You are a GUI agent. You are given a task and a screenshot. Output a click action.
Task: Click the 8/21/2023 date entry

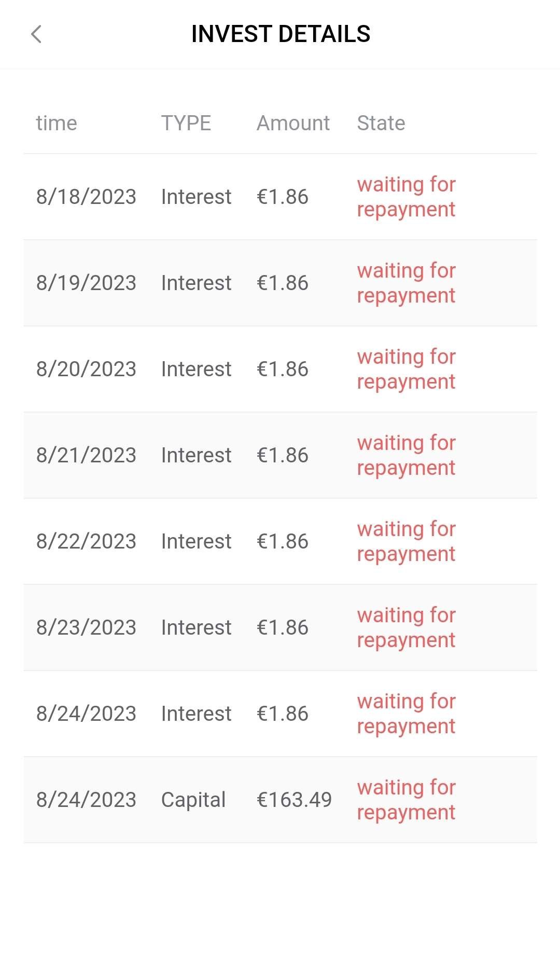point(86,455)
